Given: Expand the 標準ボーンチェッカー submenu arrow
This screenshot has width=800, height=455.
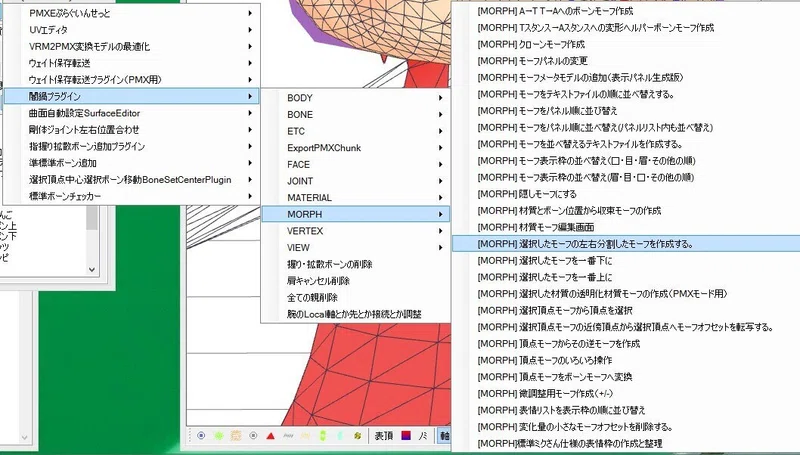Looking at the screenshot, I should tap(250, 196).
